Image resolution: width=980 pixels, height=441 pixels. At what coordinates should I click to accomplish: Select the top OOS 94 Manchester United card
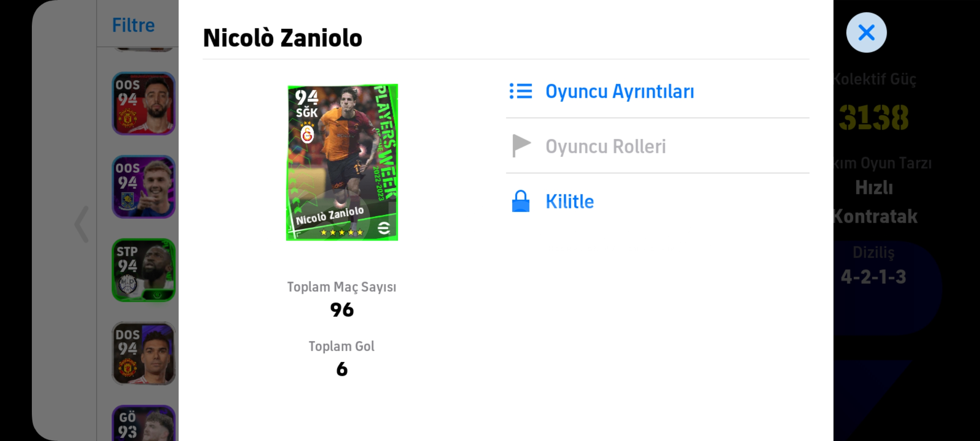click(x=144, y=103)
